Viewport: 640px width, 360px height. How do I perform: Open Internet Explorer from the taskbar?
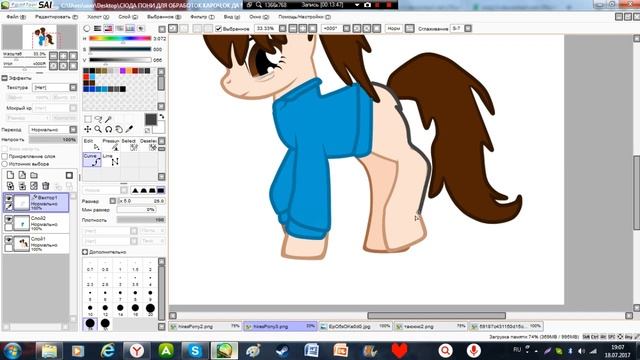(108, 351)
